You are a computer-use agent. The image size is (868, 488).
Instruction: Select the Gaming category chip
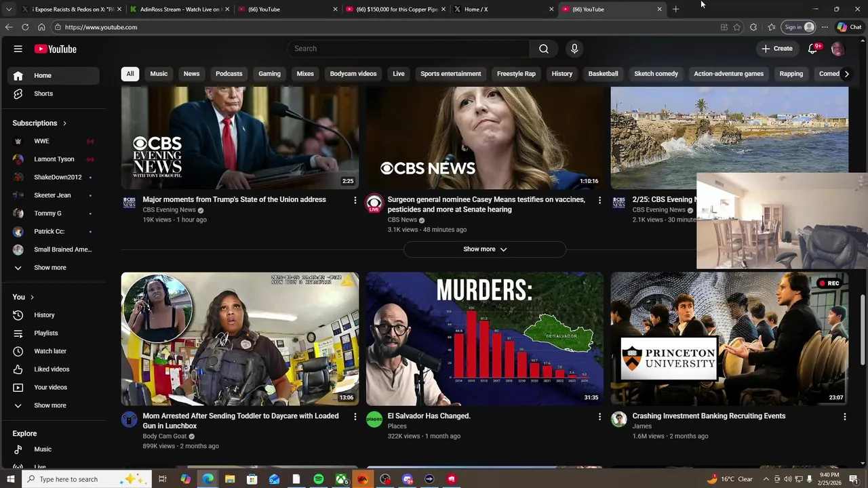(269, 74)
